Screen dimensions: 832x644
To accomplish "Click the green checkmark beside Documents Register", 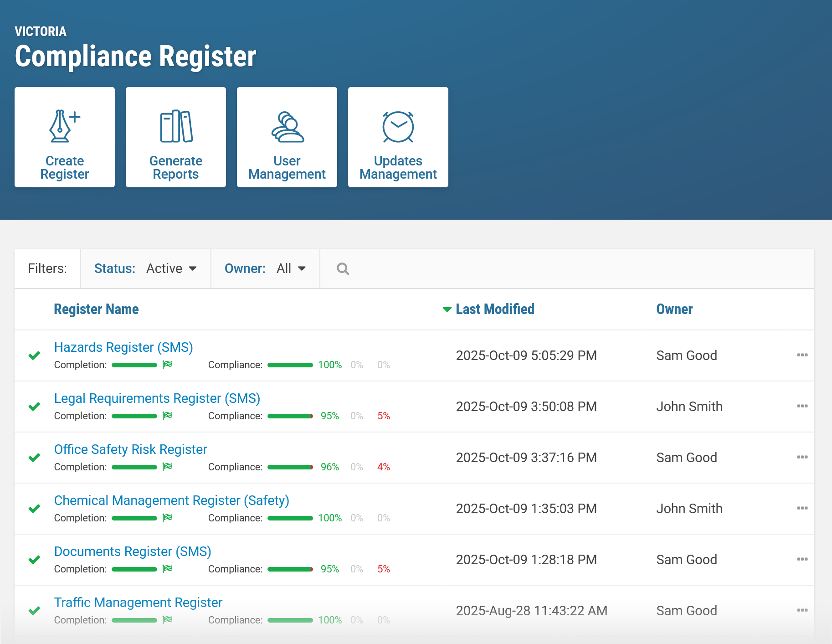I will click(x=34, y=560).
